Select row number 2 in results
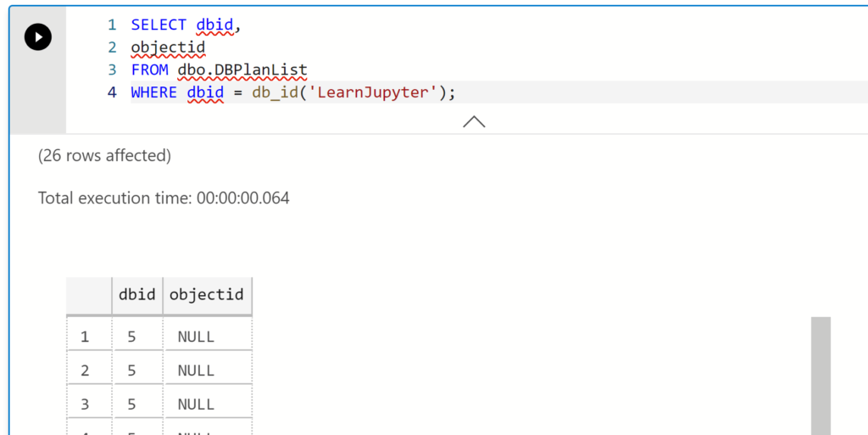Image resolution: width=868 pixels, height=435 pixels. pyautogui.click(x=85, y=371)
